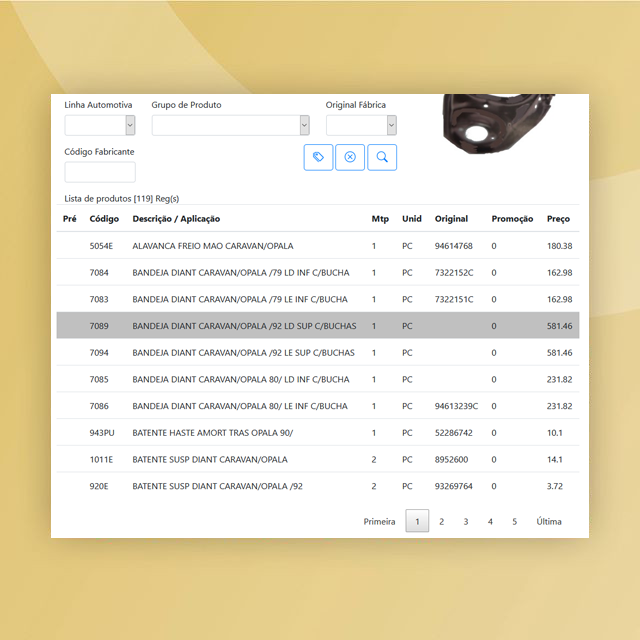Click the Código column header
640x640 pixels.
click(x=104, y=219)
